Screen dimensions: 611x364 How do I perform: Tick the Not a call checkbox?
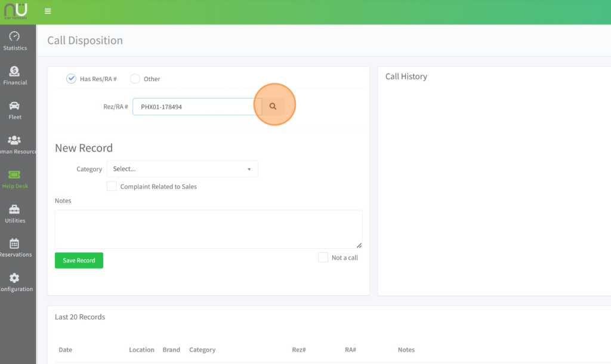tap(323, 257)
